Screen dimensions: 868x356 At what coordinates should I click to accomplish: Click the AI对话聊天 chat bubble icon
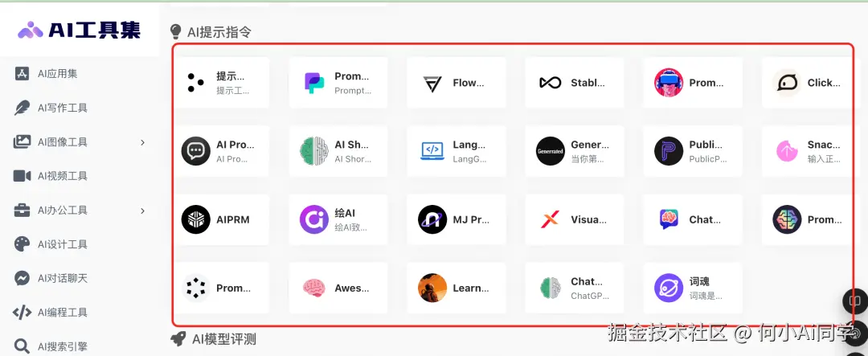point(23,278)
